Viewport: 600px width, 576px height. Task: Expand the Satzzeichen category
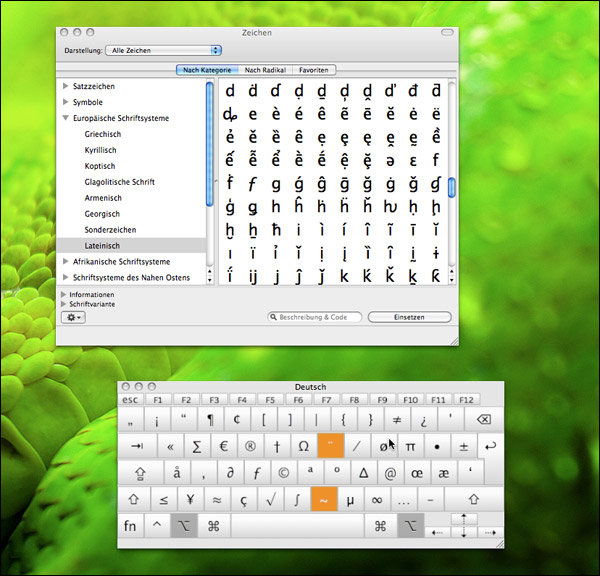(x=66, y=87)
